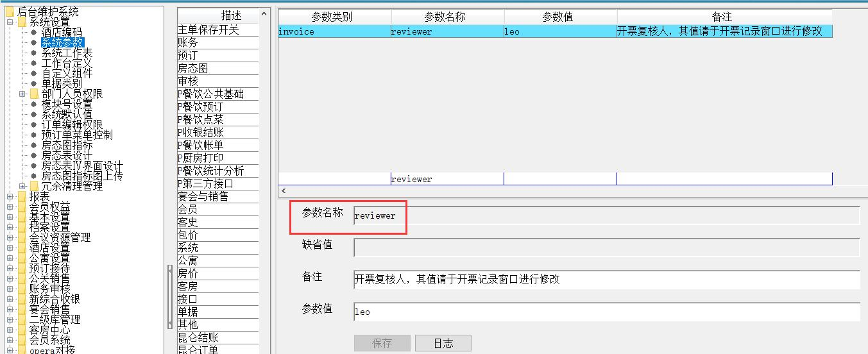Screen dimensions: 868x354
Task: Select the 客房中心 tree folder label
Action: pyautogui.click(x=49, y=330)
